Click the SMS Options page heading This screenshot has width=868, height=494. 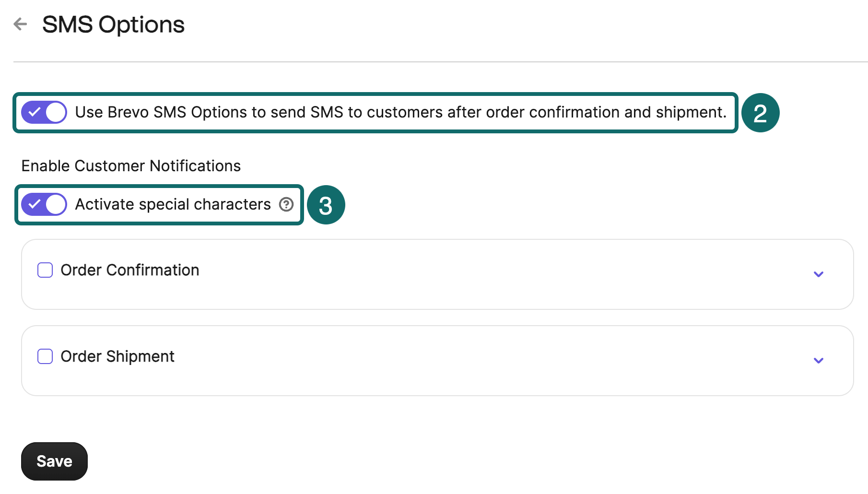tap(113, 24)
